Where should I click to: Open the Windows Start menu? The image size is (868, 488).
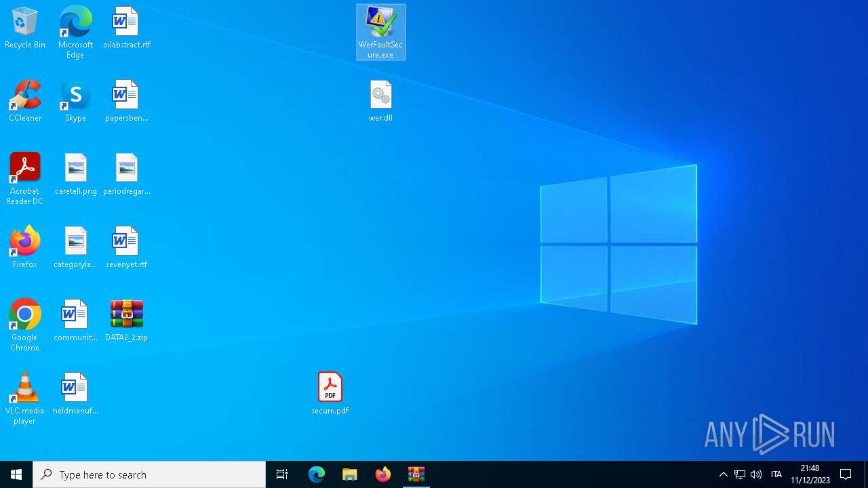[16, 474]
